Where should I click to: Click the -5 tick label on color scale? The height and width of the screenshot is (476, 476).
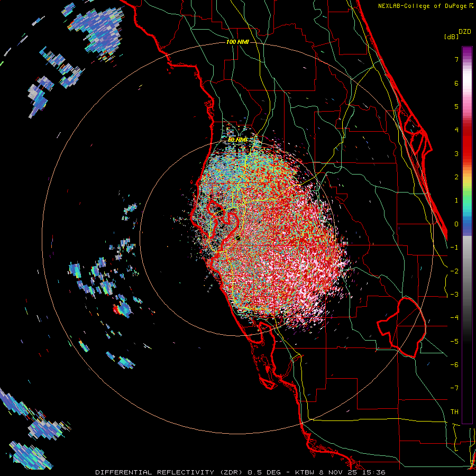point(454,342)
